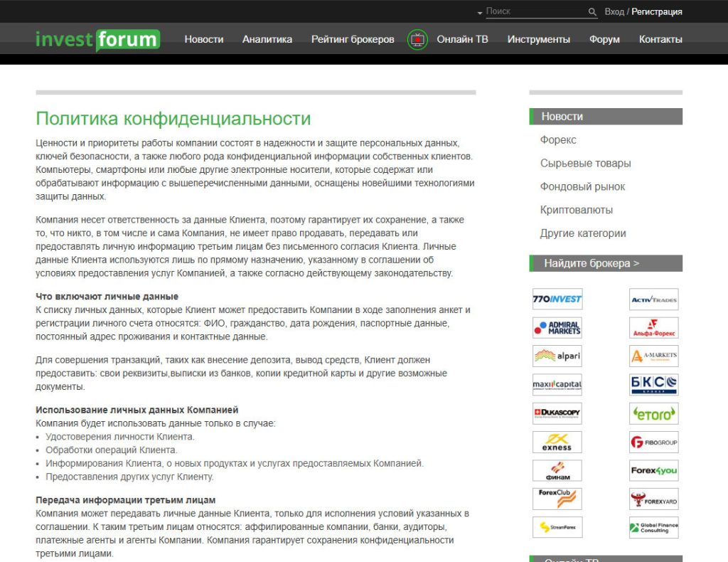Open the Криптовалюты news category
Image resolution: width=728 pixels, height=562 pixels.
576,210
